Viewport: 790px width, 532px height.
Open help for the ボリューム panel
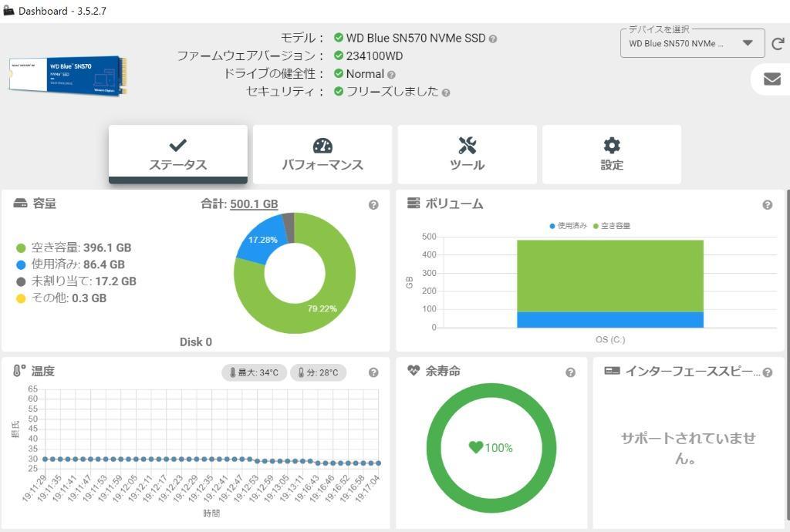pyautogui.click(x=768, y=205)
